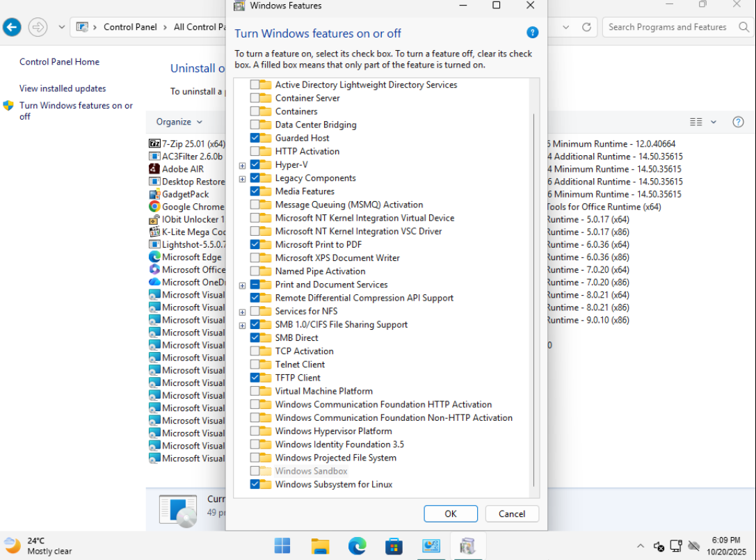Click the 7-Zip 25.01 program icon

[154, 143]
